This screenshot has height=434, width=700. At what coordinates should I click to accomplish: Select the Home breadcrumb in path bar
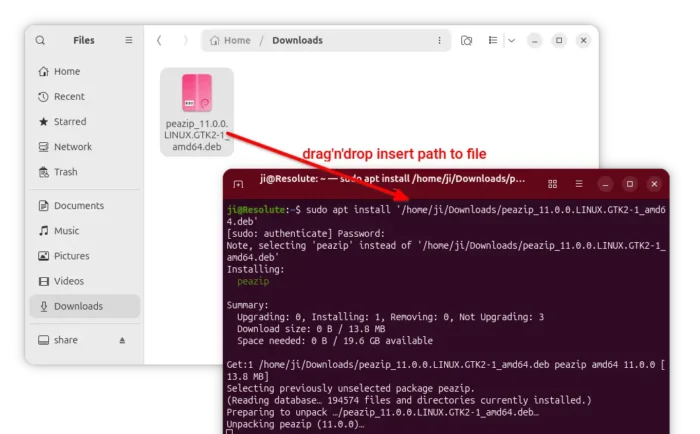coord(229,41)
